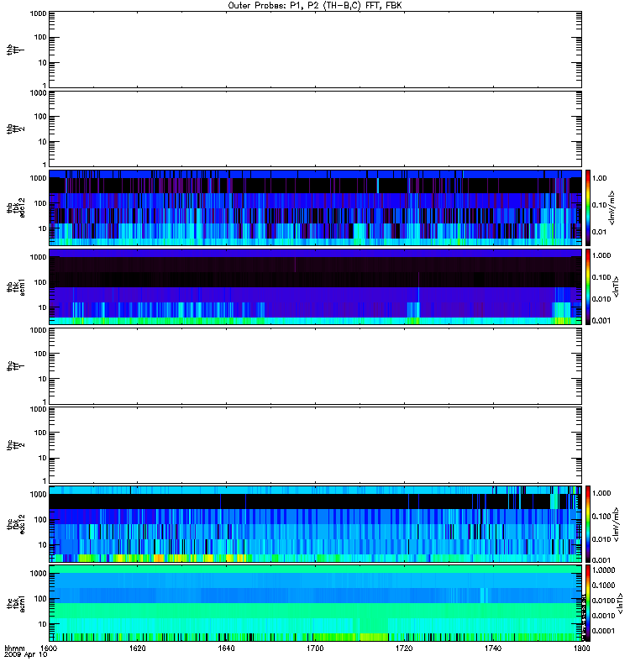Click the "1640" time axis label
Screen dimensions: 630x672
coord(226,648)
